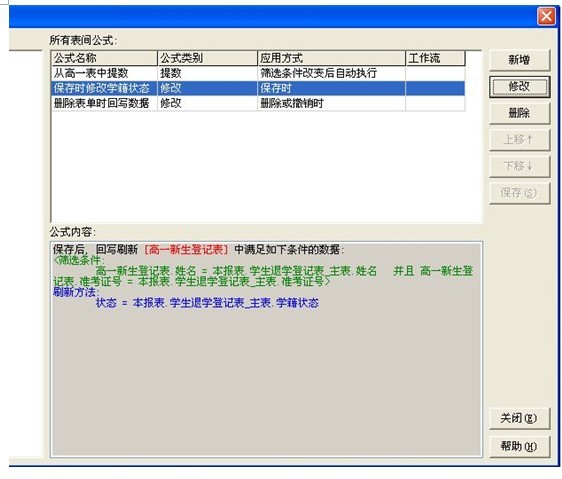
Task: Open help with 帮助(H) button
Action: tap(519, 446)
